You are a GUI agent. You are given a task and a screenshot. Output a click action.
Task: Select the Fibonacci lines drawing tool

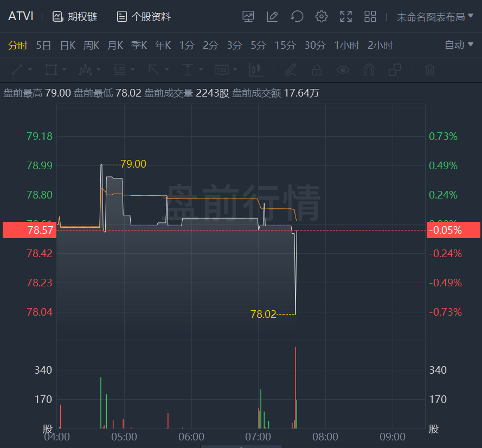120,70
